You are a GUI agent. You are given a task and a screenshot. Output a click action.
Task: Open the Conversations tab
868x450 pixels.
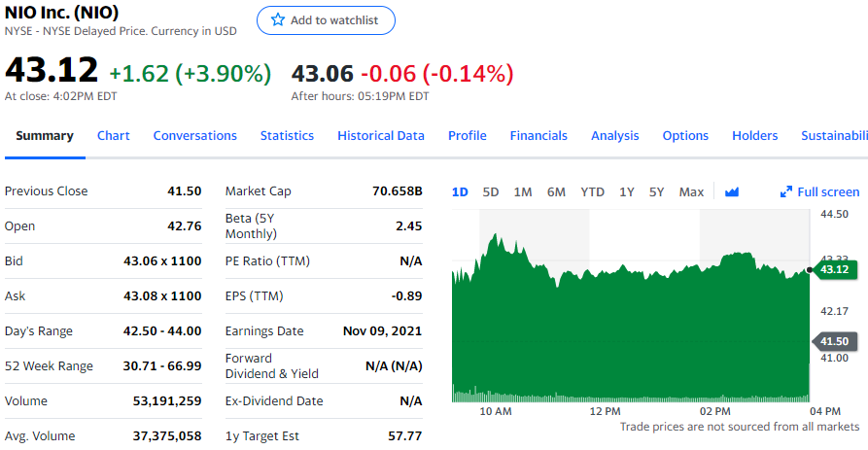(x=194, y=136)
